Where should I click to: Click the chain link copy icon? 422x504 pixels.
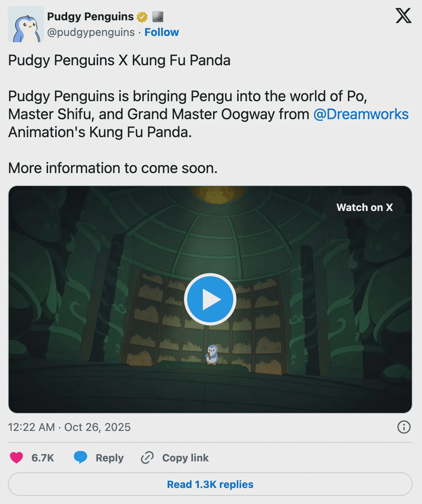point(147,458)
